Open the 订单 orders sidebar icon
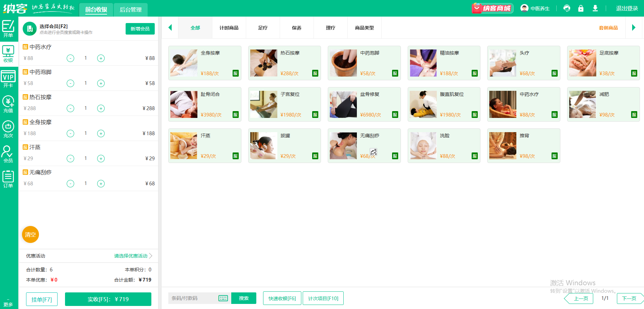Viewport: 644px width, 309px height. coord(8,179)
